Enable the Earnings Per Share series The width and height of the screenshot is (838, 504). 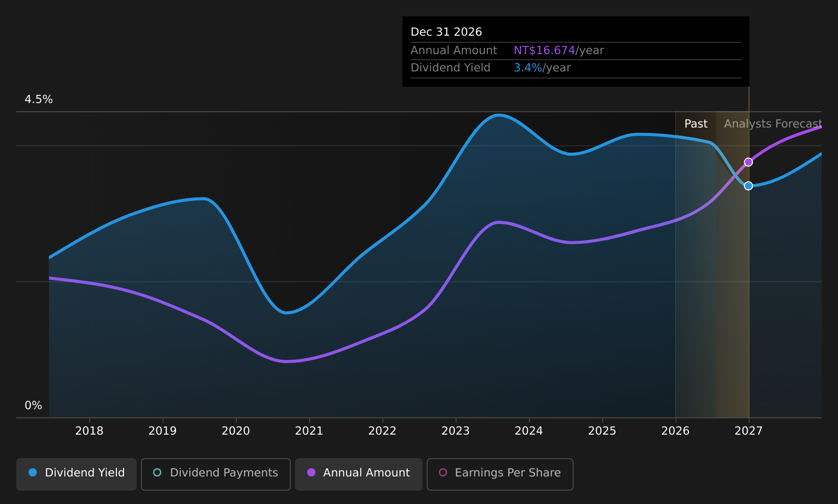[x=500, y=474]
